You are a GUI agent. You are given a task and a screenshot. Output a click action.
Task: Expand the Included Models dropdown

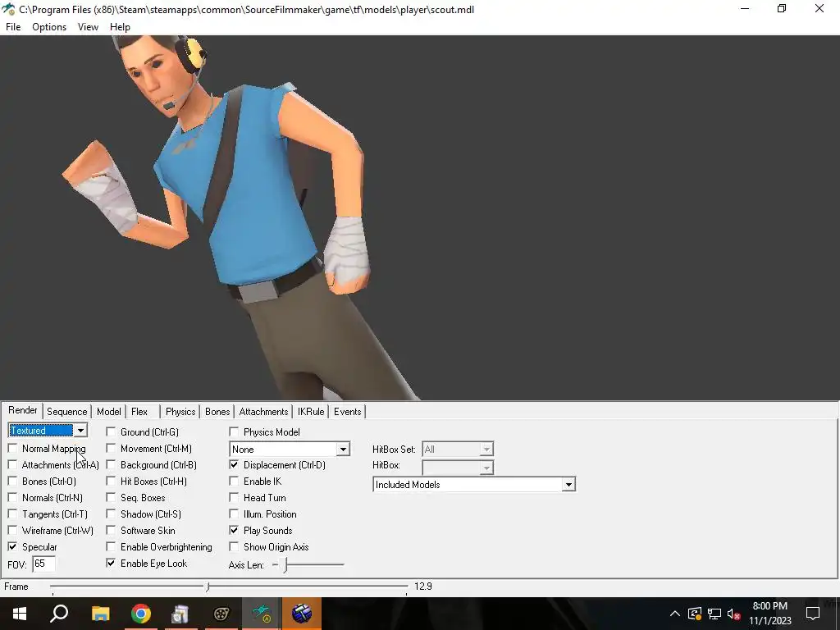click(568, 484)
